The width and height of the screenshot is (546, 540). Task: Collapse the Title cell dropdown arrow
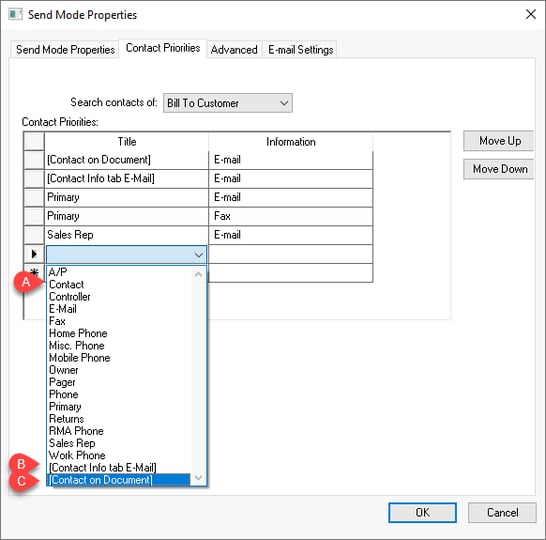(199, 255)
